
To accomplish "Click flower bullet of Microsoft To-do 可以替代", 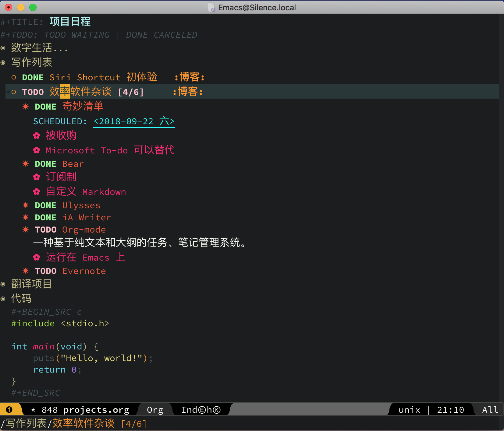I will pyautogui.click(x=37, y=150).
